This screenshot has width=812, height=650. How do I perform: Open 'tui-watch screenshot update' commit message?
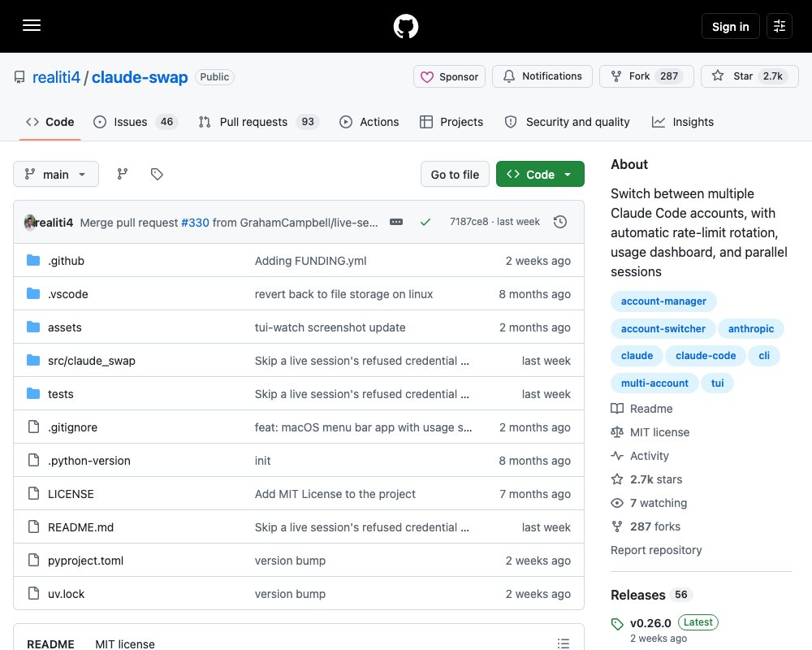[x=330, y=327]
